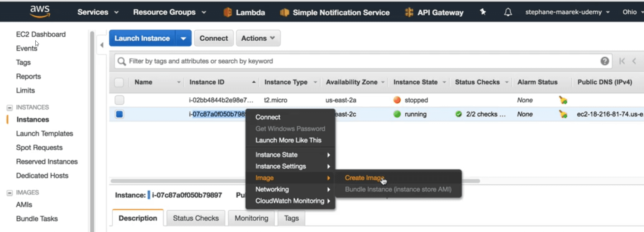The width and height of the screenshot is (644, 232).
Task: Open the notifications bell
Action: click(508, 12)
